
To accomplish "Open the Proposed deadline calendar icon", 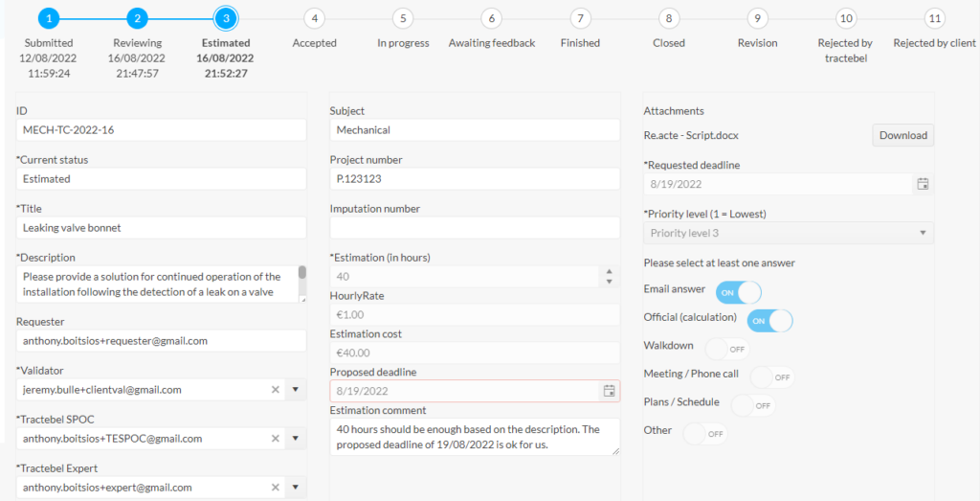I will pyautogui.click(x=609, y=391).
